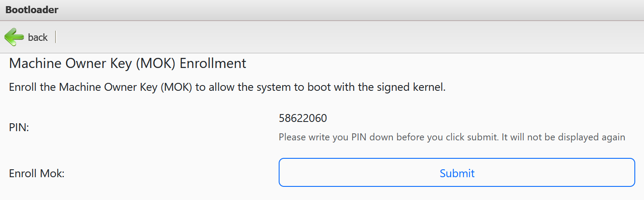Submit the MOK enrollment
This screenshot has width=644, height=200.
pyautogui.click(x=457, y=173)
